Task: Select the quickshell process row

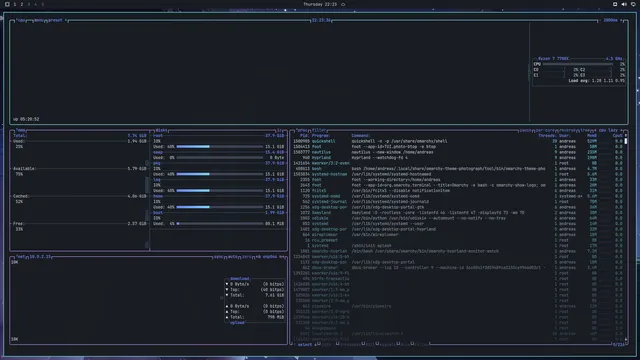Action: [457, 141]
